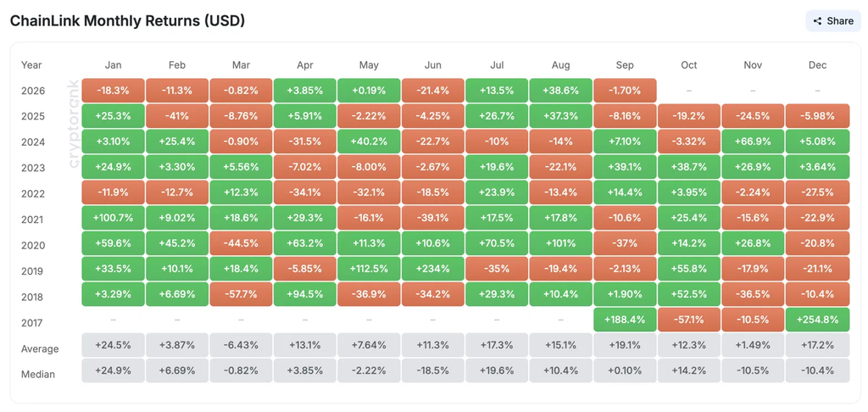
Task: Click the 2025 February -41% cell
Action: [x=177, y=116]
